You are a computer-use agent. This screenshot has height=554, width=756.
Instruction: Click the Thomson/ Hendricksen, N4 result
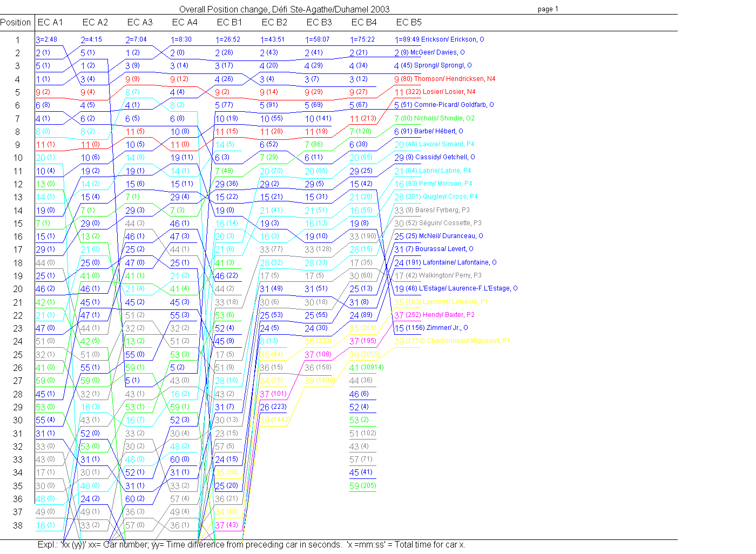point(444,79)
